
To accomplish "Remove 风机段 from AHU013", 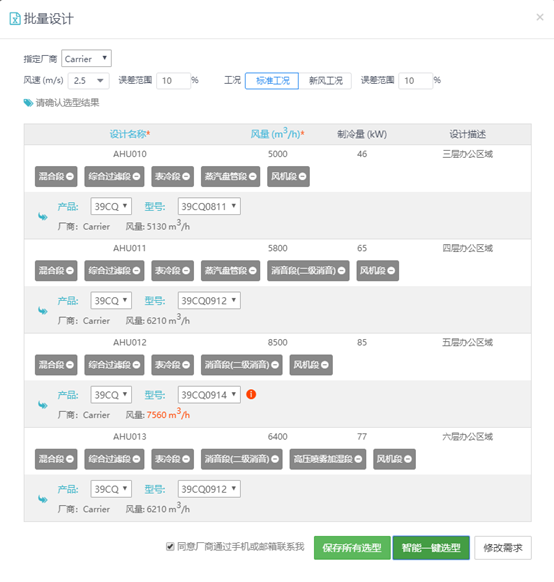I will (x=408, y=459).
